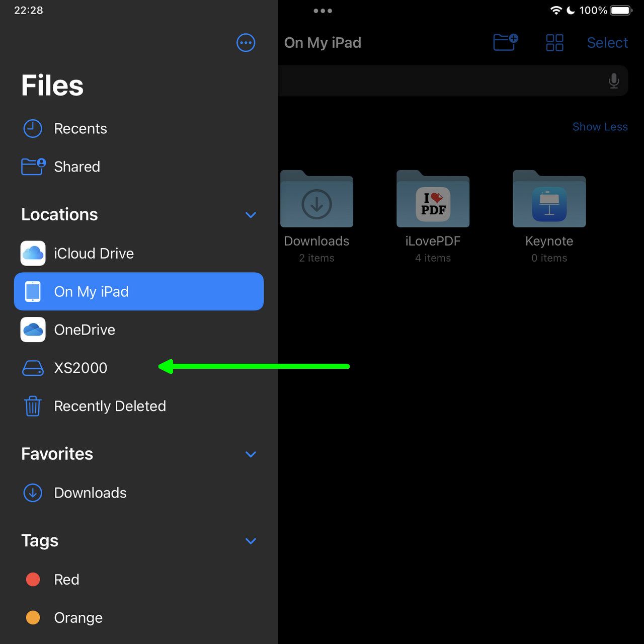Click the iPad device icon
Image resolution: width=644 pixels, height=644 pixels.
click(33, 291)
